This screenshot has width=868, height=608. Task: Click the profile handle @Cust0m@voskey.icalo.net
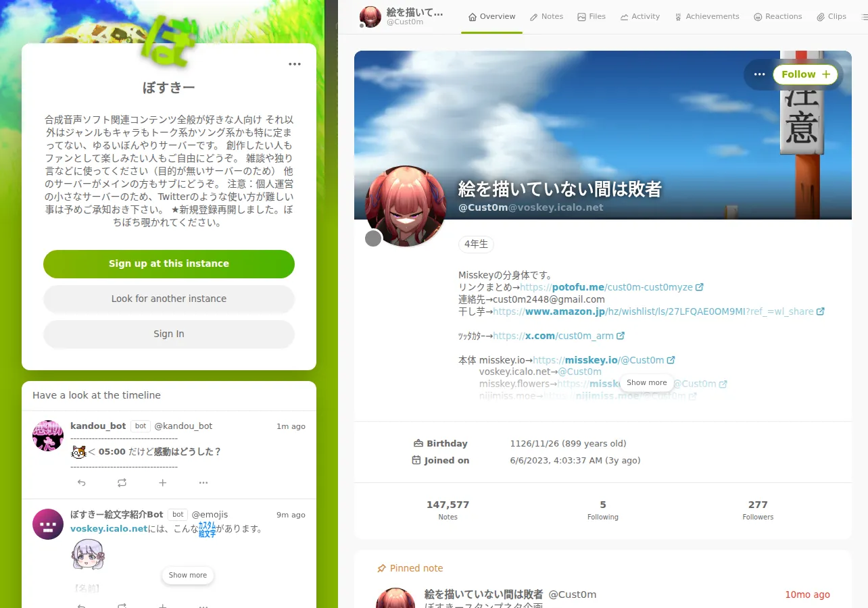[531, 207]
